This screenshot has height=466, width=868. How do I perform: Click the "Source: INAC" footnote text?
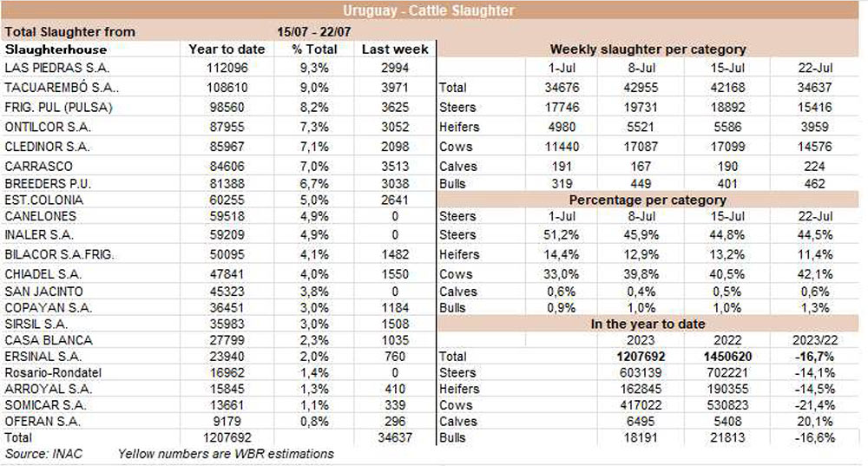pyautogui.click(x=38, y=454)
